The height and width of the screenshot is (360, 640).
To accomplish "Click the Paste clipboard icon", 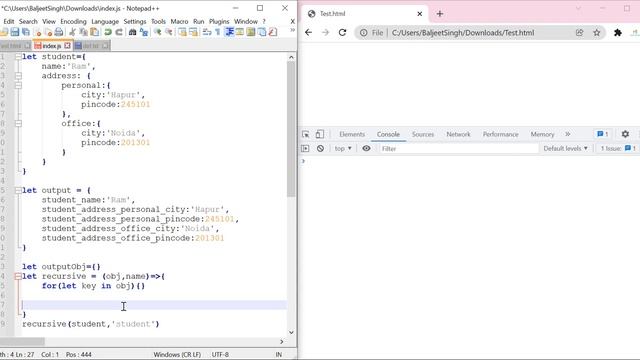I will tap(94, 32).
